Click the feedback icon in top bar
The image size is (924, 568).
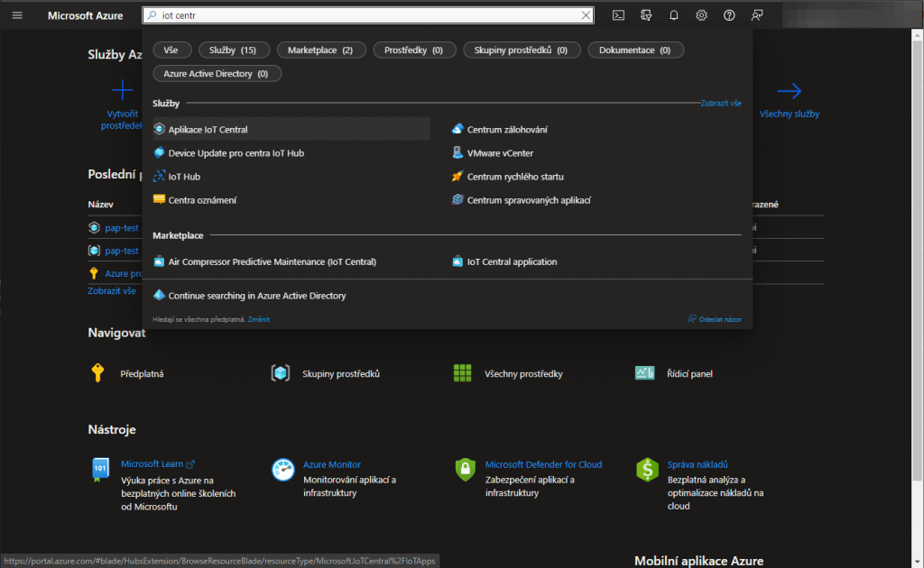(757, 15)
